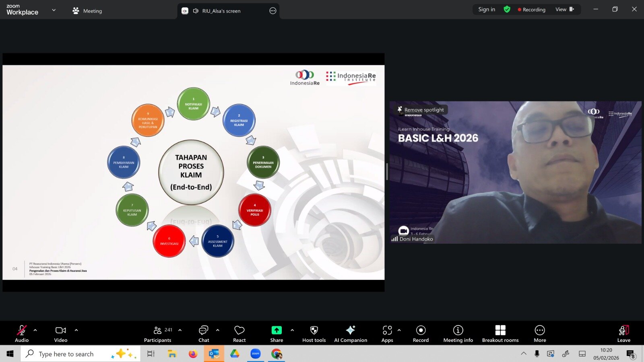Click the green Share screen icon

277,330
